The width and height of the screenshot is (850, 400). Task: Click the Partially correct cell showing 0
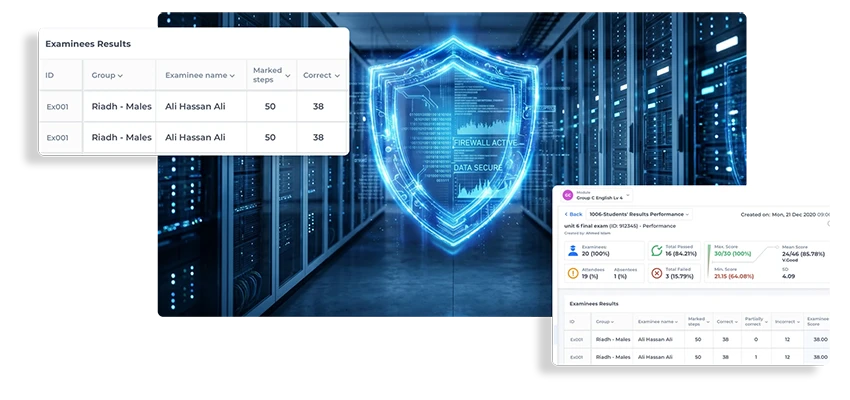756,340
